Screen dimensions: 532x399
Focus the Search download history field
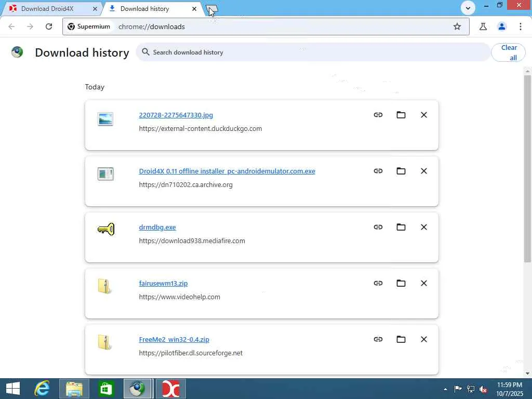(x=313, y=52)
